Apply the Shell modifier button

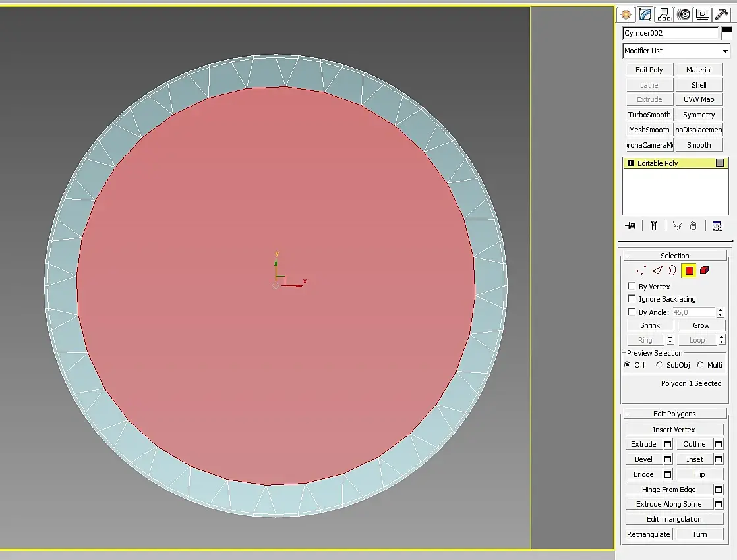coord(699,85)
